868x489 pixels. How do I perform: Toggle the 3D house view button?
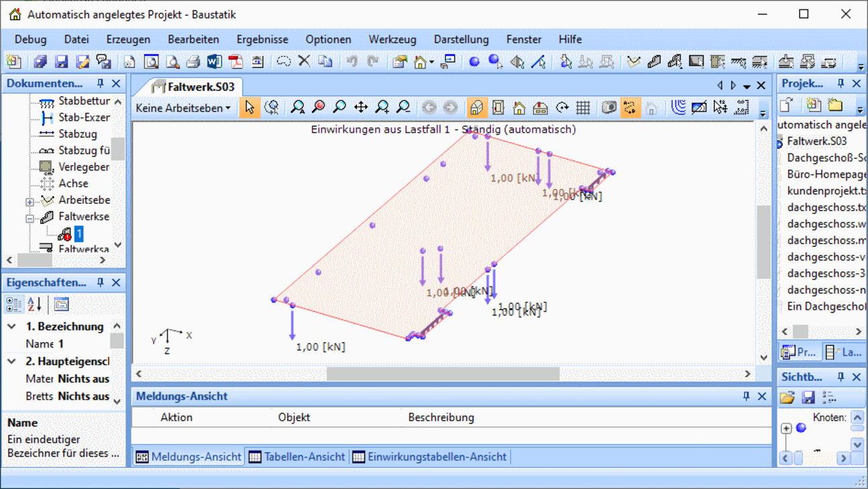click(x=476, y=107)
